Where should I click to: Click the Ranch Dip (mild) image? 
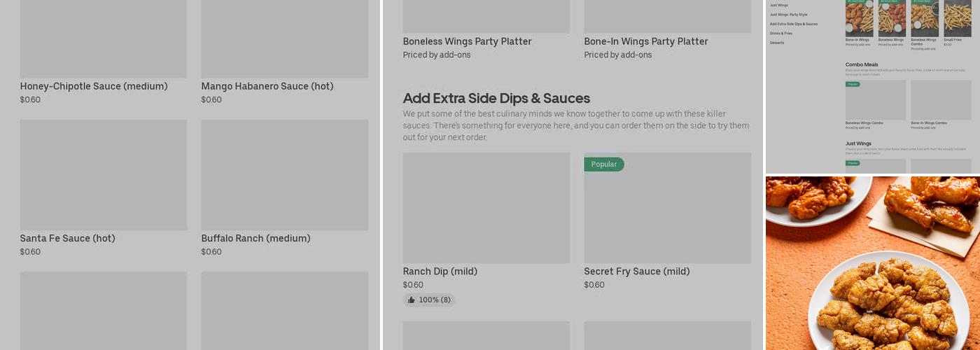click(x=486, y=208)
